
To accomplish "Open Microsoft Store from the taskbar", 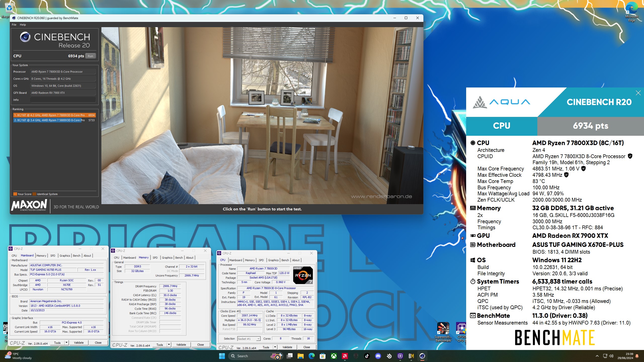I will pos(323,356).
